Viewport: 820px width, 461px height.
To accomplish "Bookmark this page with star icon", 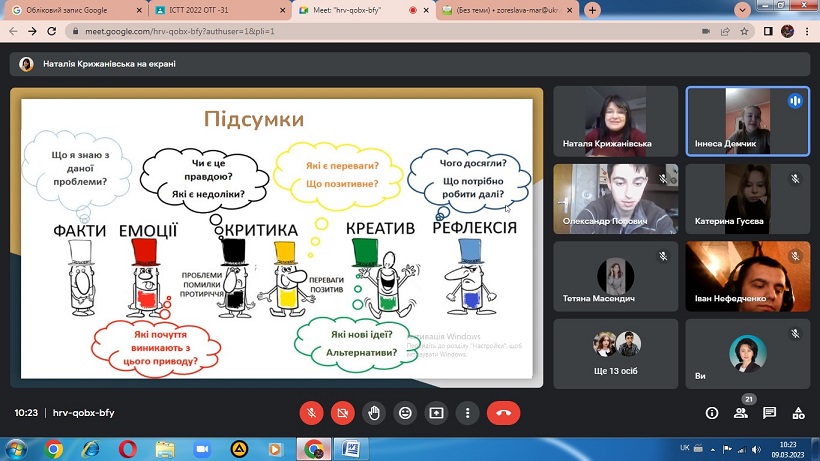I will coord(744,31).
